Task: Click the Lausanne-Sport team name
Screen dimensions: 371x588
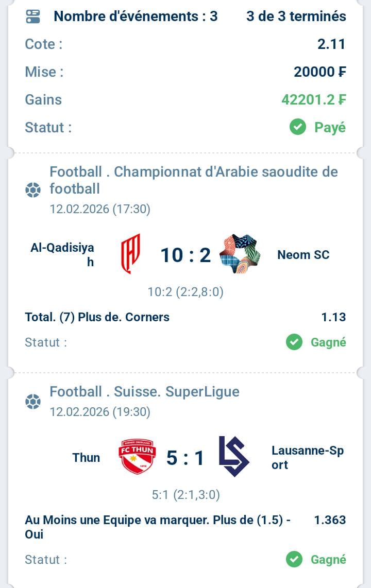Action: point(307,457)
